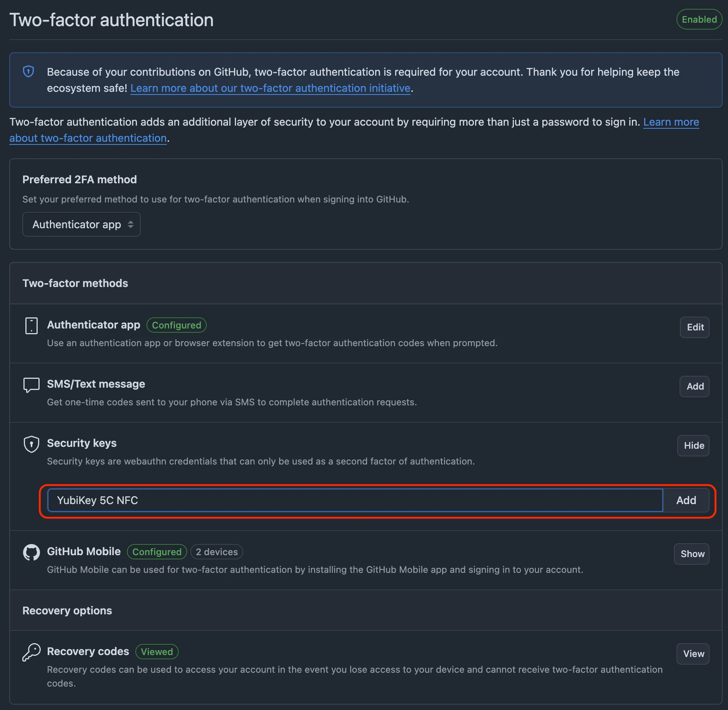Click the SMS/Text message title text
Screen dimensions: 728x710
[x=96, y=384]
